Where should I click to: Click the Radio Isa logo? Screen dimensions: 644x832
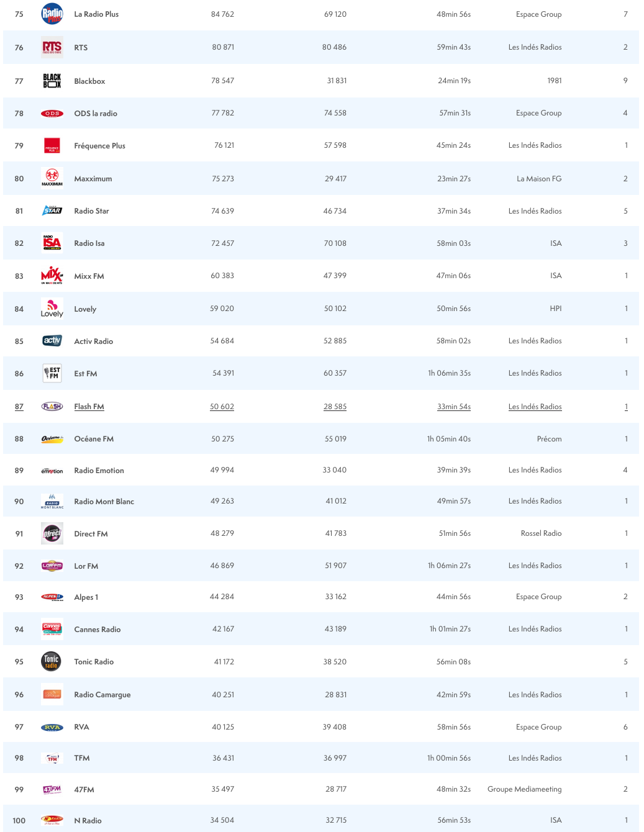click(x=52, y=243)
